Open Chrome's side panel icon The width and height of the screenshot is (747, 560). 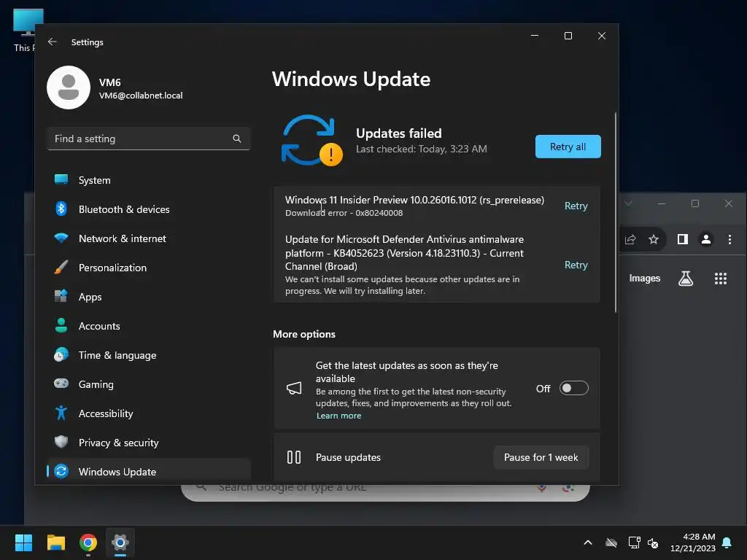[683, 239]
